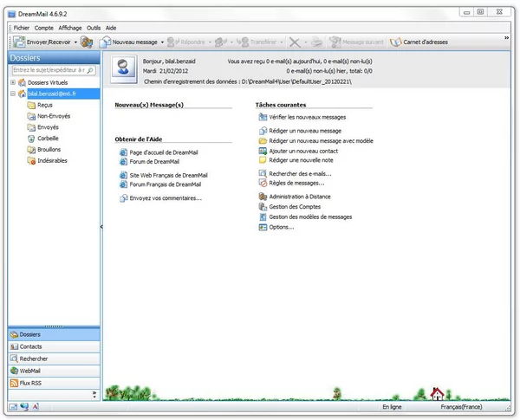Open the Compte menu
The height and width of the screenshot is (420, 520).
tap(44, 28)
